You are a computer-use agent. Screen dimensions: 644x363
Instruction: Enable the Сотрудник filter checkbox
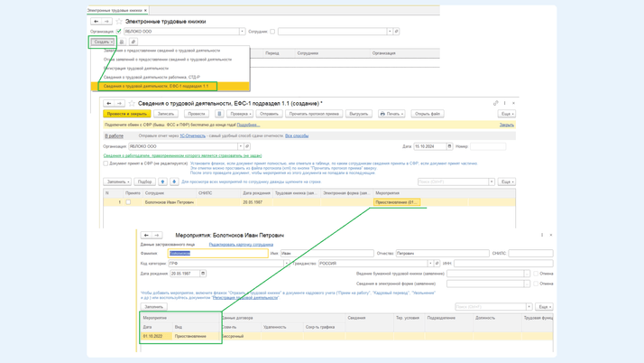tap(272, 32)
